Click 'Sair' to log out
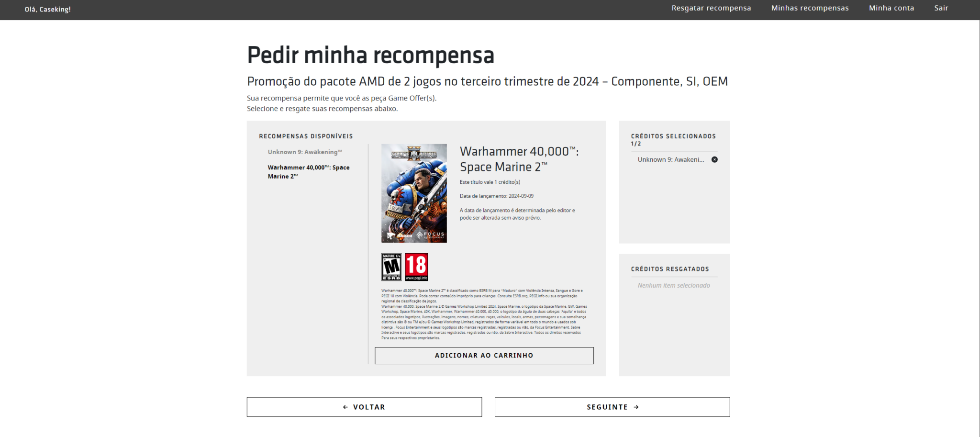 pos(941,8)
